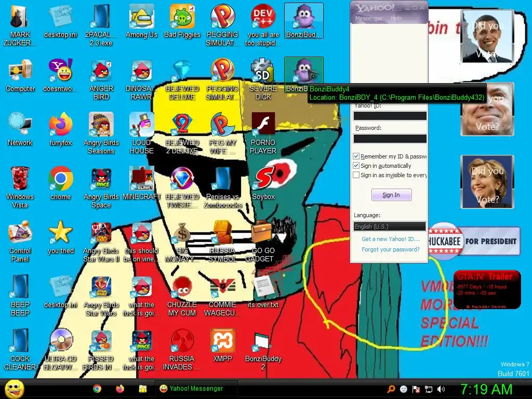Select the MARK ZUCKER... desktop icon
532x399 pixels.
click(20, 25)
